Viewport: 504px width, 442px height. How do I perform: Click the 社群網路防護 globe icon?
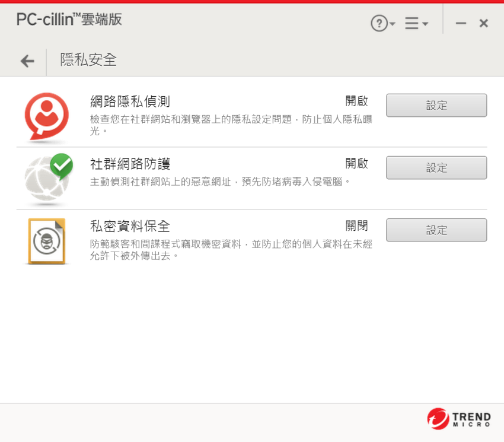(47, 179)
